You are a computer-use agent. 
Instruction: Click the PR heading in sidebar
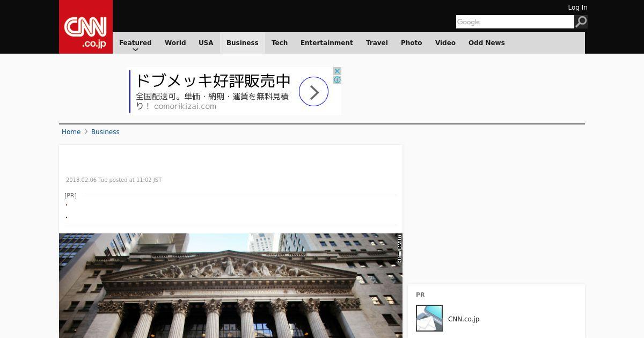(x=420, y=295)
